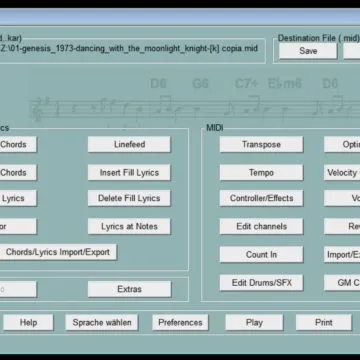Click the upper Chords button beside Linefeed
This screenshot has height=360, width=360.
(x=18, y=144)
